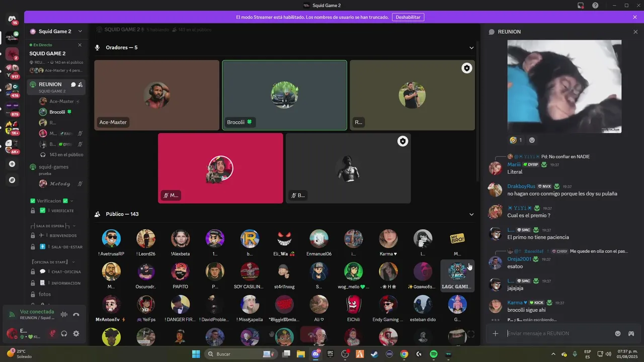
Task: Select the REUNION stage channel
Action: [56, 87]
